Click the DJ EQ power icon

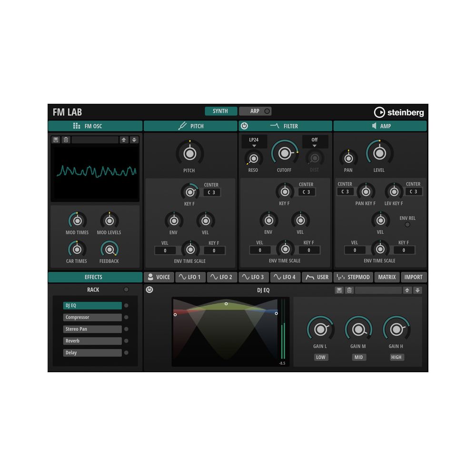149,290
